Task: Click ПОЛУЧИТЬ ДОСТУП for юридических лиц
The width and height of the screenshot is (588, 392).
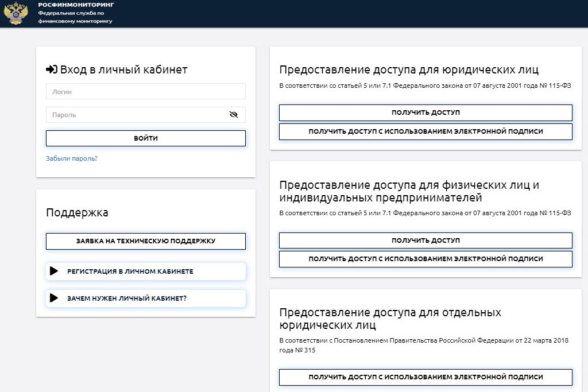Action: coord(425,112)
